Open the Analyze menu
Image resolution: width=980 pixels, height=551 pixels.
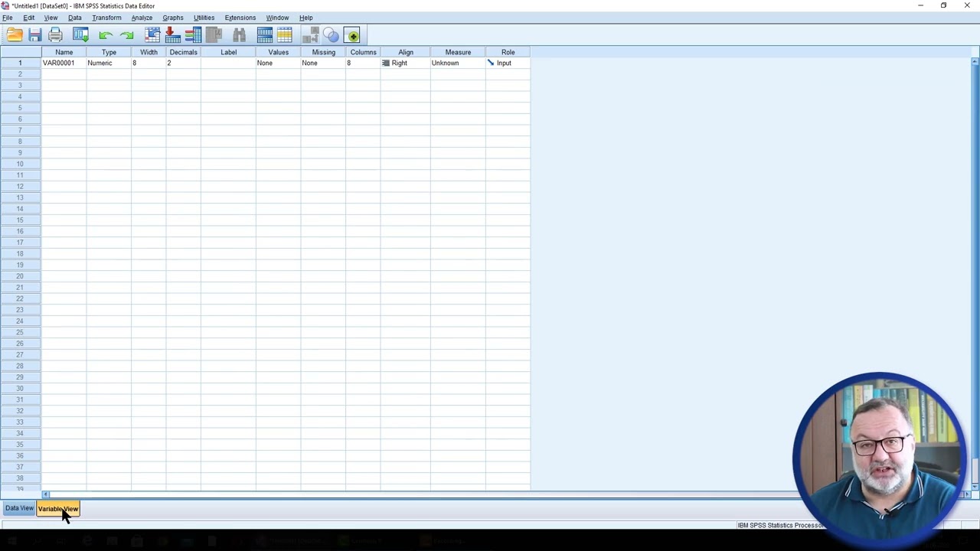(142, 18)
